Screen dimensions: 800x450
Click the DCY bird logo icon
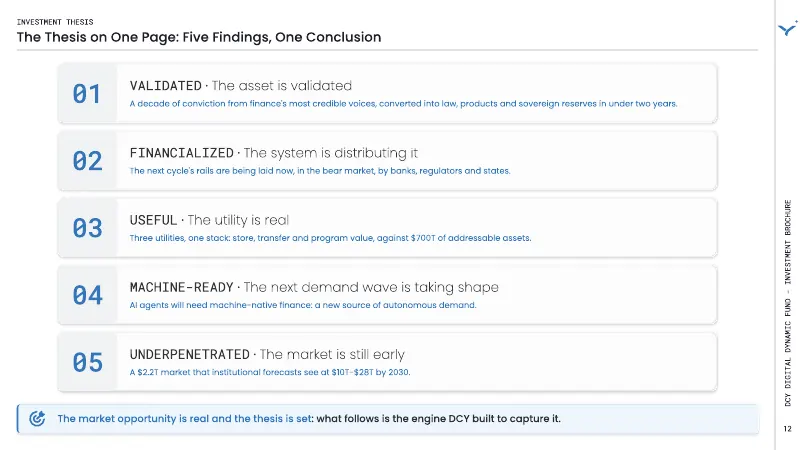[x=788, y=28]
